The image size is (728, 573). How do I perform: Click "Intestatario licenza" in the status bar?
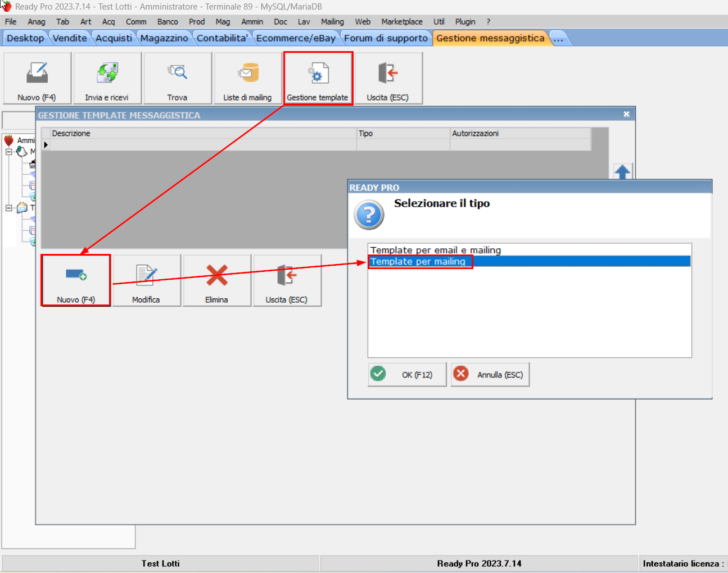tap(684, 563)
